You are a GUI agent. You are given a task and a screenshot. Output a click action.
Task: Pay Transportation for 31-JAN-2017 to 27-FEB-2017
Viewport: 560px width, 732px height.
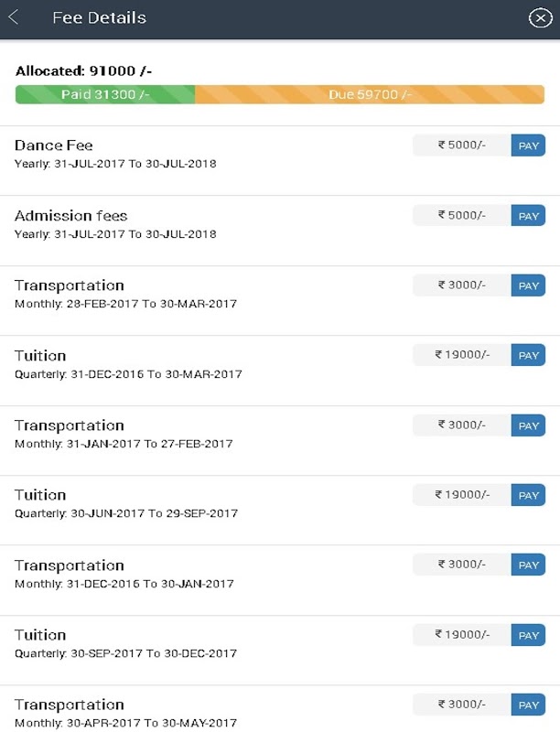tap(528, 425)
